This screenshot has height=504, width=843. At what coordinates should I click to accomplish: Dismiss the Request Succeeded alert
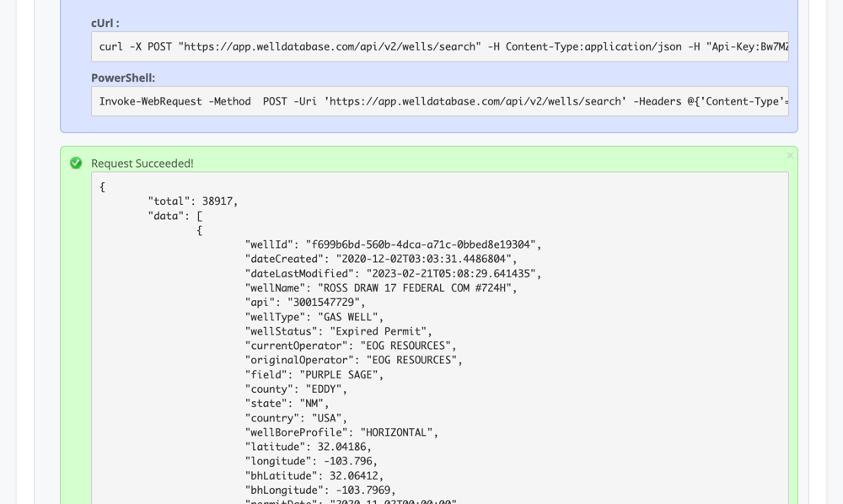coord(789,156)
